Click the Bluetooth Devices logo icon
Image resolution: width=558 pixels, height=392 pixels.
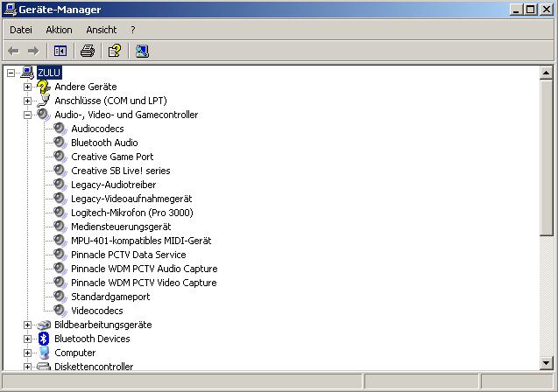(44, 339)
